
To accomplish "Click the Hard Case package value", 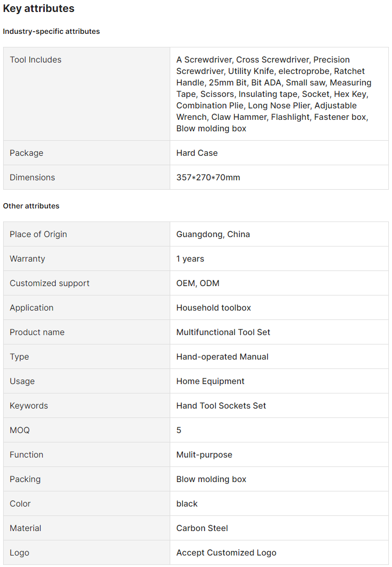I will point(197,153).
